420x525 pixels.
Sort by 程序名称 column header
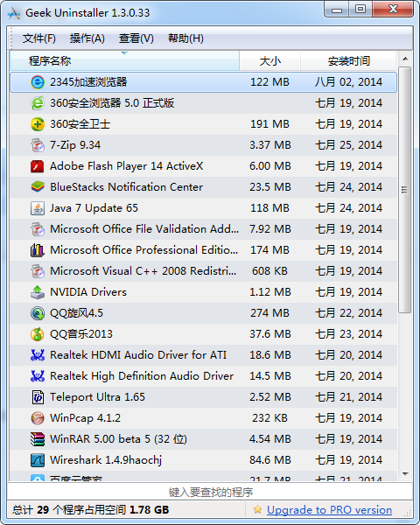coord(124,61)
